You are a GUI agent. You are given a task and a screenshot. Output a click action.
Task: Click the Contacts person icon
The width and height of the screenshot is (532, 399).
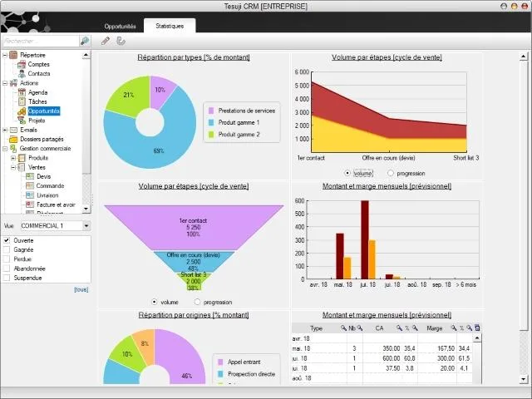[x=22, y=74]
